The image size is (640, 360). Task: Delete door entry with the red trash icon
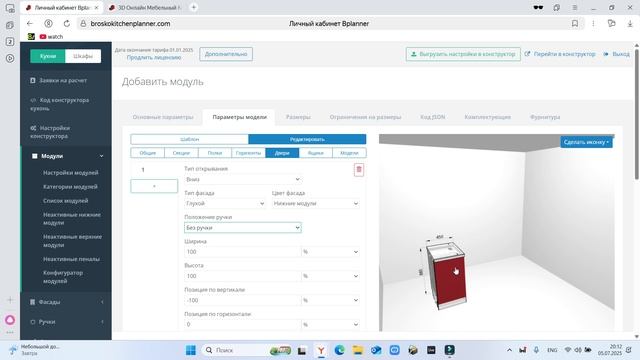click(359, 170)
